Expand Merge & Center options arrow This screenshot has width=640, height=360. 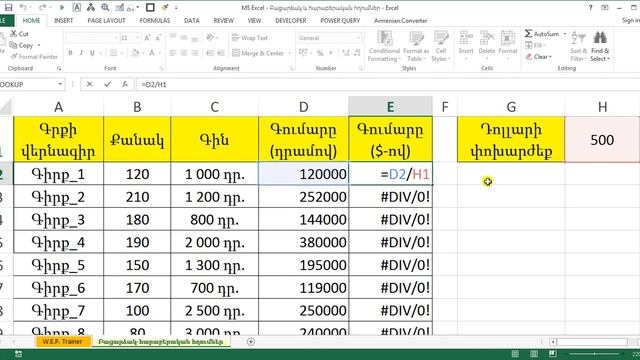(x=290, y=53)
